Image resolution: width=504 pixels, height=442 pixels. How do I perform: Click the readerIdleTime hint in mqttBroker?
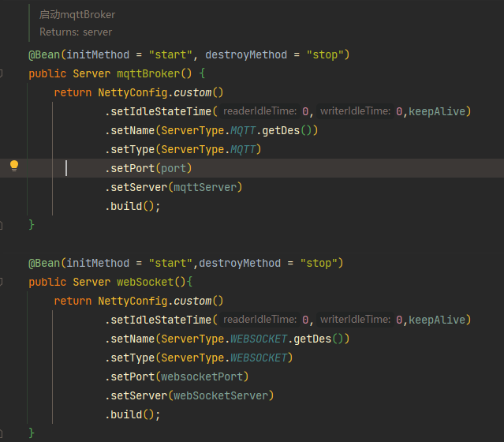click(x=259, y=111)
